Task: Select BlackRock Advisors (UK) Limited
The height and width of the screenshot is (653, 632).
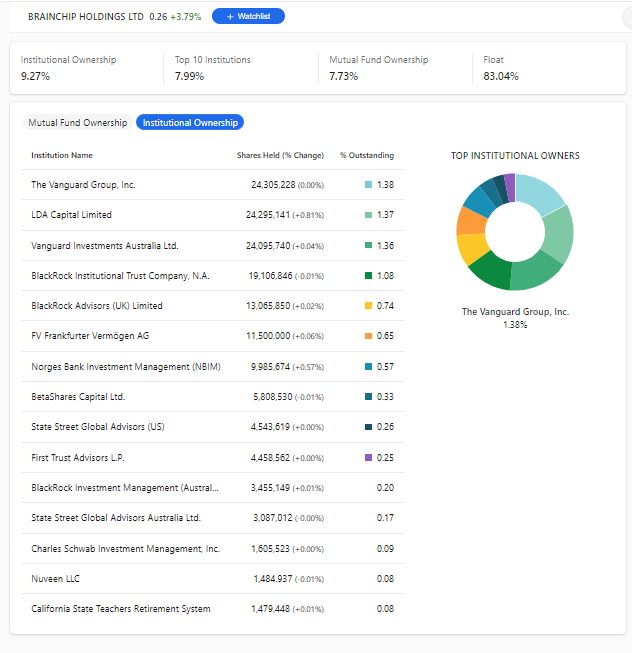Action: click(97, 306)
